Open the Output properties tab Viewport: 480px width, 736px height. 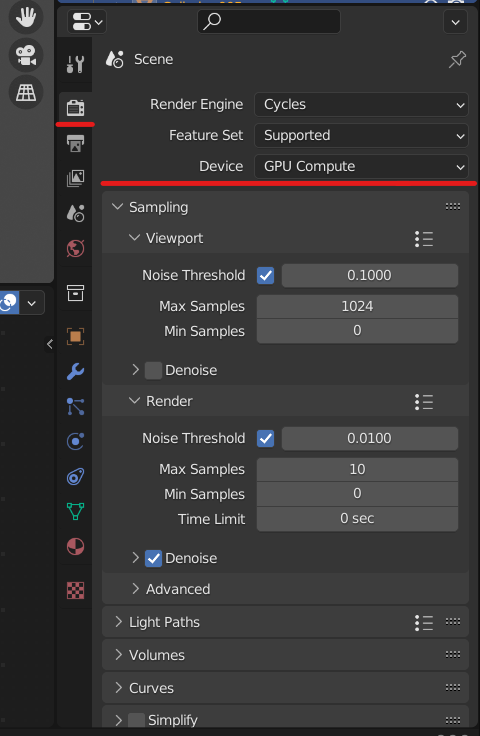tap(75, 143)
